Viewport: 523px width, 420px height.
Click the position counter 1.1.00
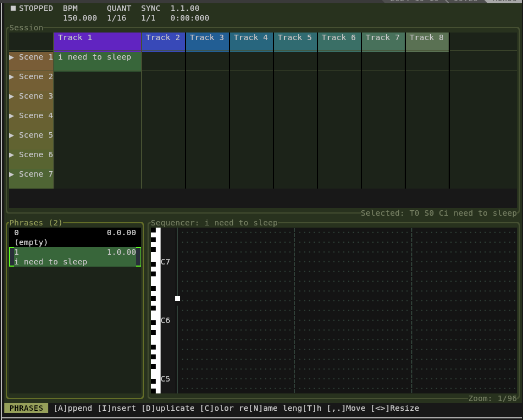click(185, 8)
